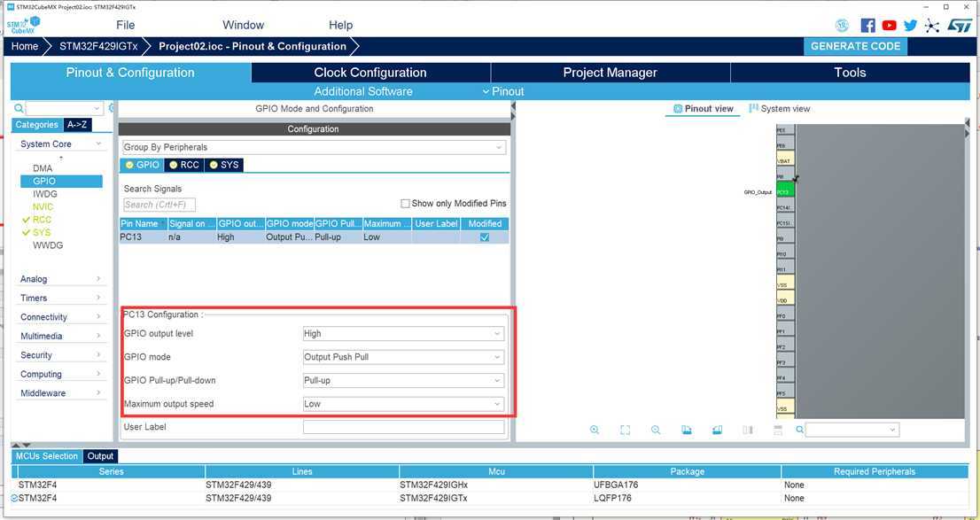Image resolution: width=980 pixels, height=520 pixels.
Task: Expand the Security category
Action: [60, 355]
